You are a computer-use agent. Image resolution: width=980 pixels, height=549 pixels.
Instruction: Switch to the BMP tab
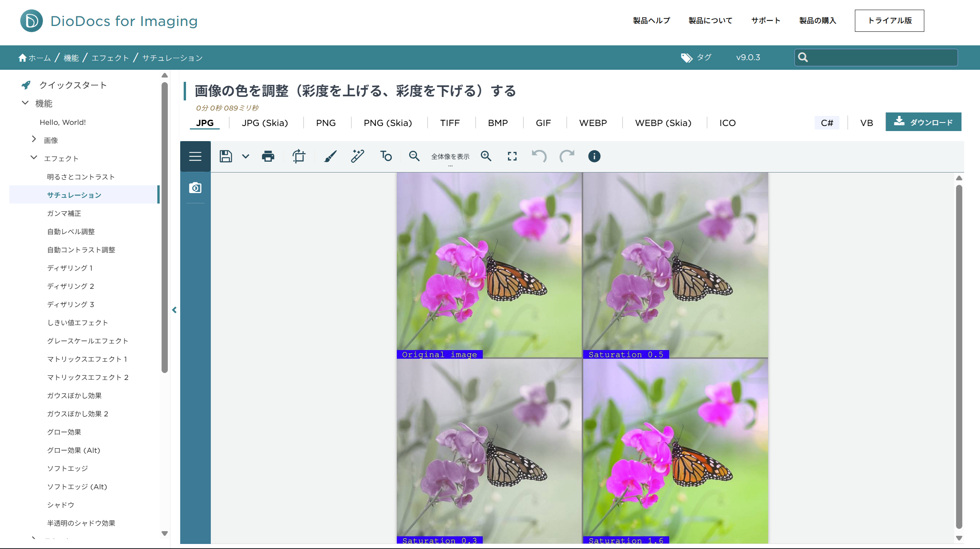(x=498, y=123)
